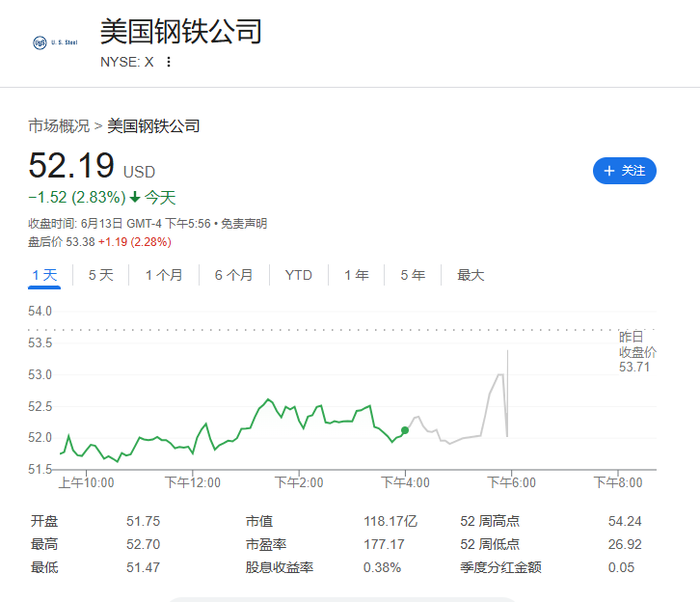Viewport: 700px width, 602px height.
Task: Click the 52 周低点 row label
Action: [490, 544]
